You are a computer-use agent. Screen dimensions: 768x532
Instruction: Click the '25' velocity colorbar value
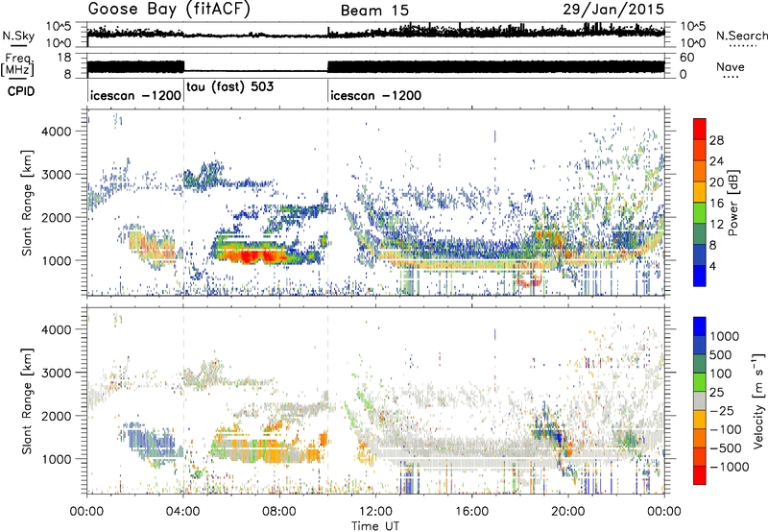[x=717, y=393]
